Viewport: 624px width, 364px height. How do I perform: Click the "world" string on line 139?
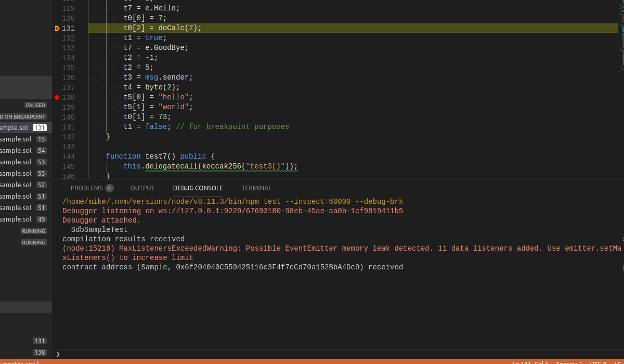pyautogui.click(x=174, y=107)
